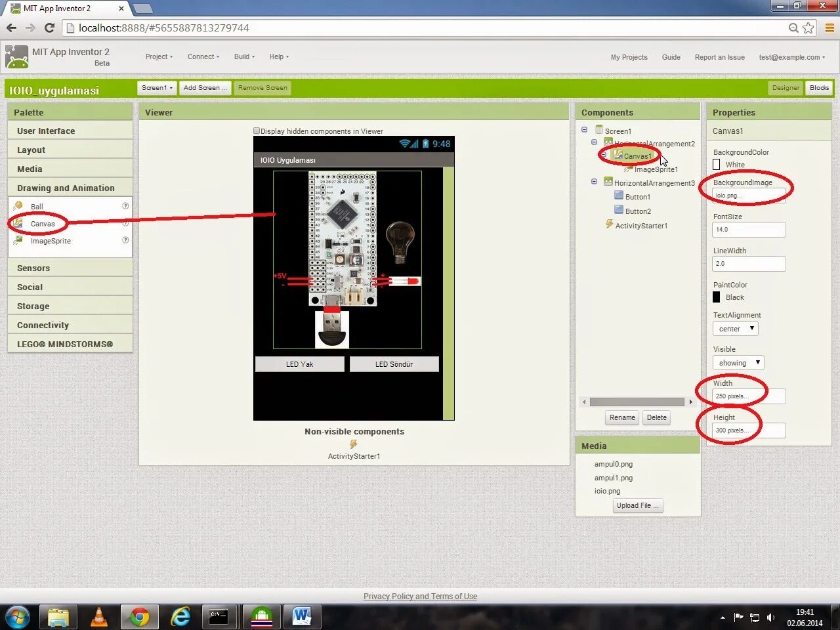Reload the page with refresh icon
This screenshot has width=840, height=630.
click(49, 28)
